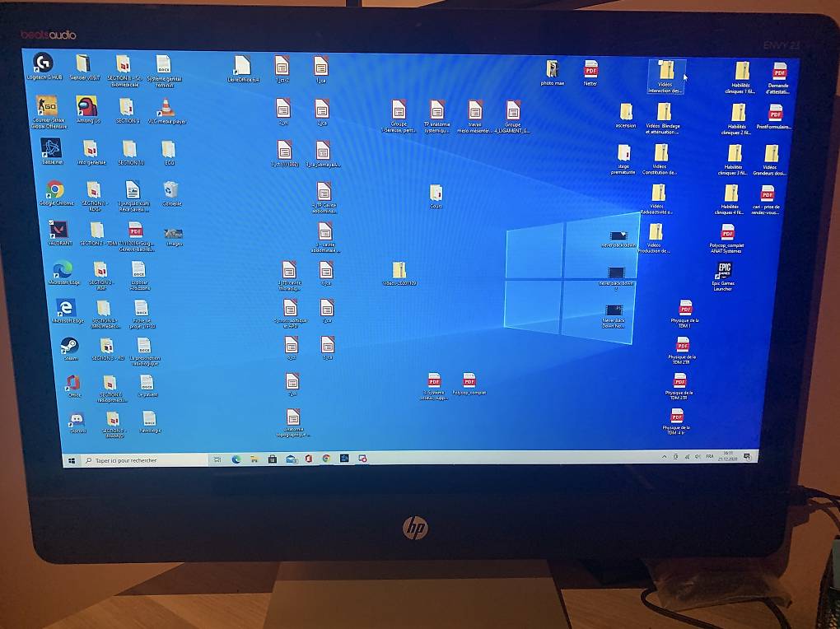This screenshot has height=629, width=840.
Task: Open the Logitech G HUB desktop shortcut
Action: (x=44, y=67)
